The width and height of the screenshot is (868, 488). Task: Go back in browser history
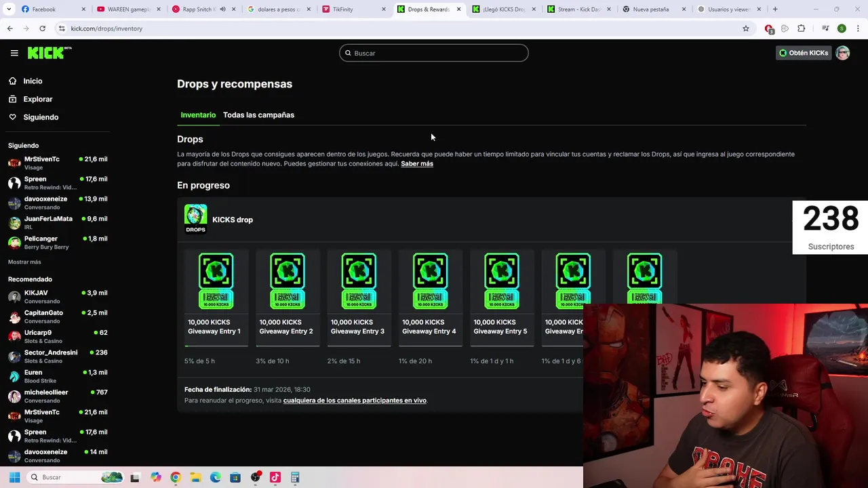click(x=10, y=28)
